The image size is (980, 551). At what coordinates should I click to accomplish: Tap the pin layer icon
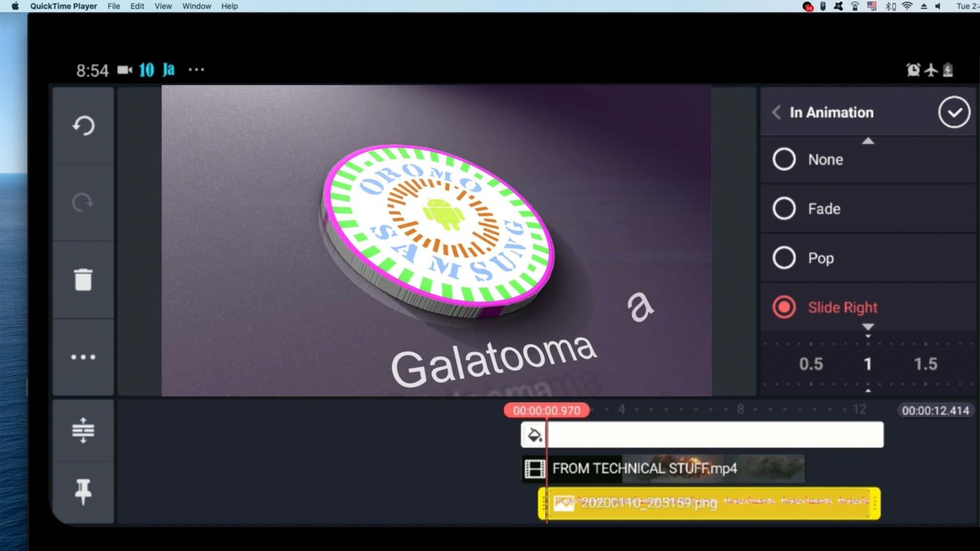[x=83, y=492]
